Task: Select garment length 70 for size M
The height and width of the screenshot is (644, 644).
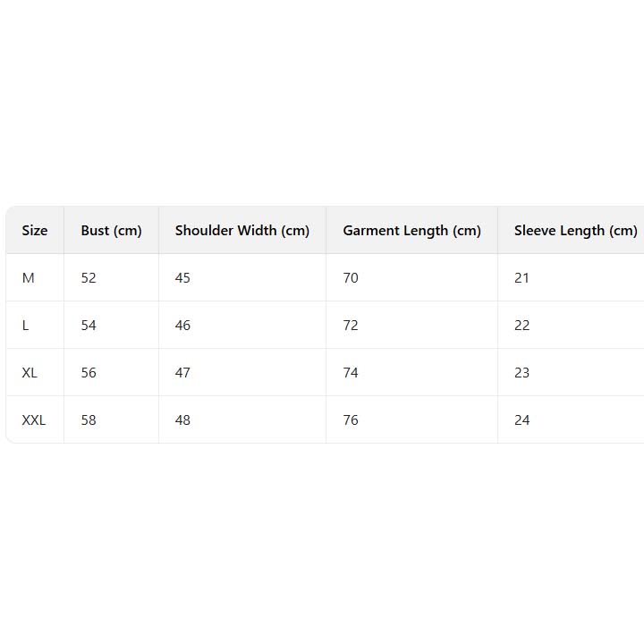Action: coord(351,278)
